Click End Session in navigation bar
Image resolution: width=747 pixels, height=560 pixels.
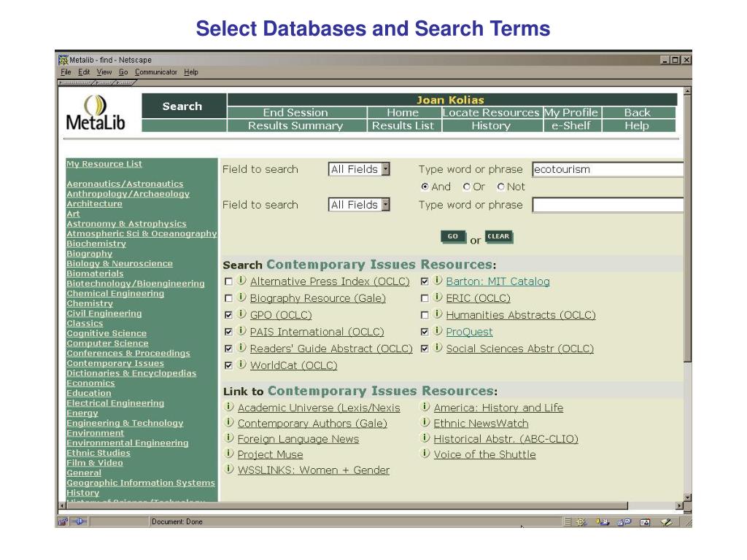point(297,112)
